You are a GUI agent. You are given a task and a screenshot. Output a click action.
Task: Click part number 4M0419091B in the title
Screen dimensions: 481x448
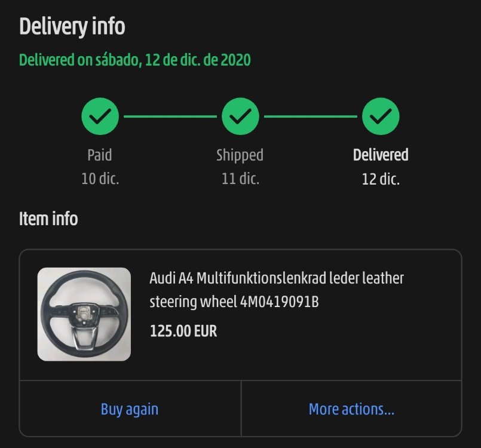(x=280, y=302)
